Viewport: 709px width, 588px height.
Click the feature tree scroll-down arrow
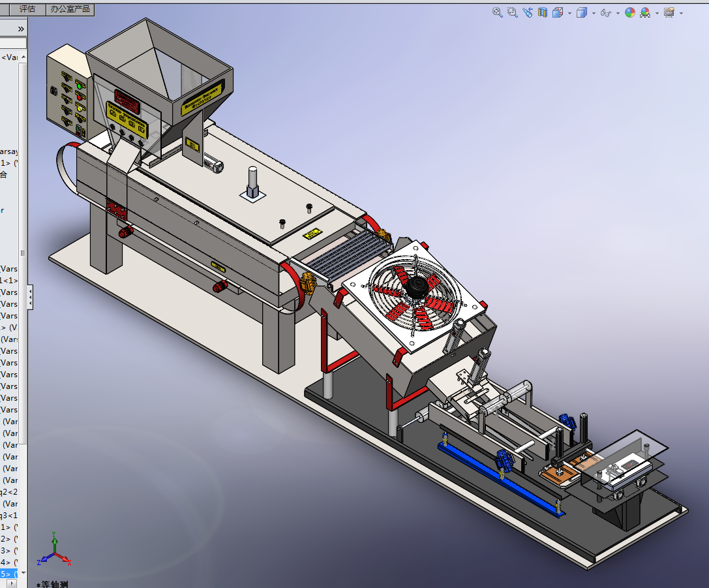click(23, 573)
